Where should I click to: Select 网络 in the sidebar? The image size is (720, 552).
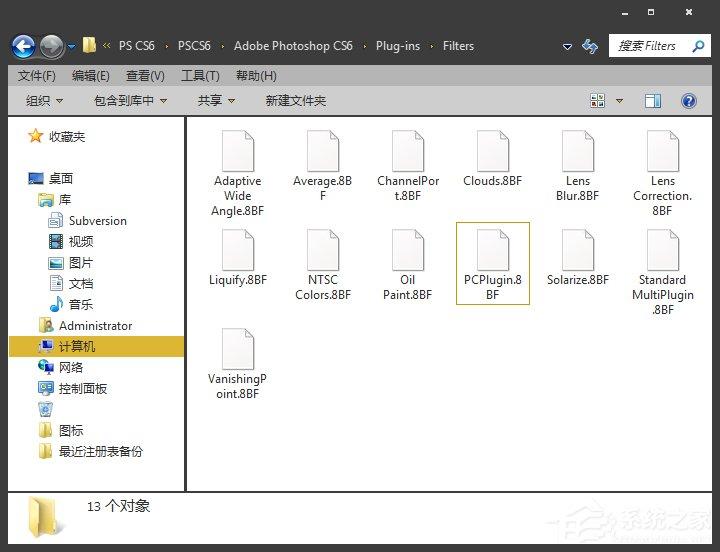(x=61, y=367)
